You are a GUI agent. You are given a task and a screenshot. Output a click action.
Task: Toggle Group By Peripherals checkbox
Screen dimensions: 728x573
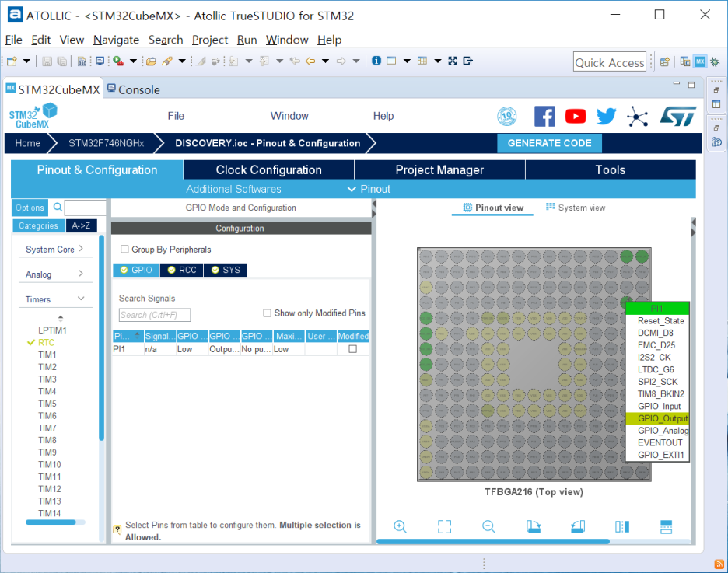coord(124,250)
